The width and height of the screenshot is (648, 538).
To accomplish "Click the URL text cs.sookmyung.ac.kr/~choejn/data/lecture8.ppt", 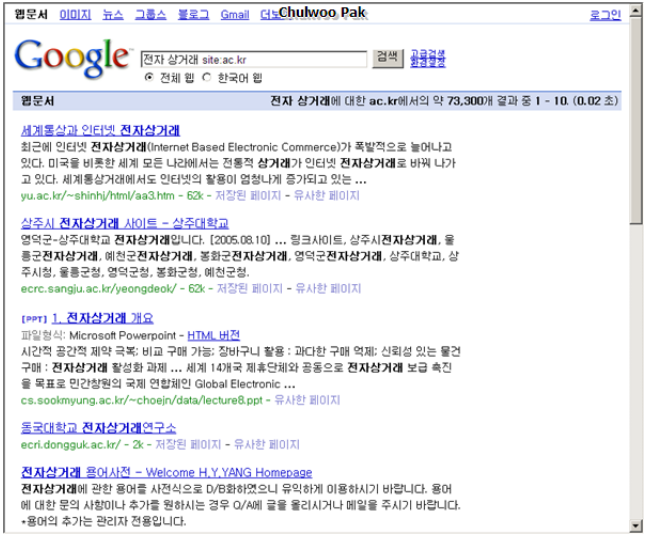I will coord(142,400).
